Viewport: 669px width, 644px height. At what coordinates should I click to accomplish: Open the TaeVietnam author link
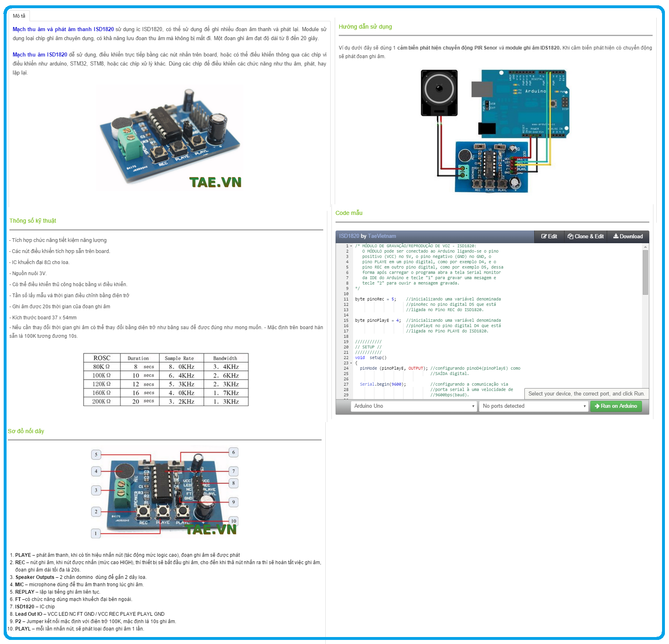tap(382, 236)
